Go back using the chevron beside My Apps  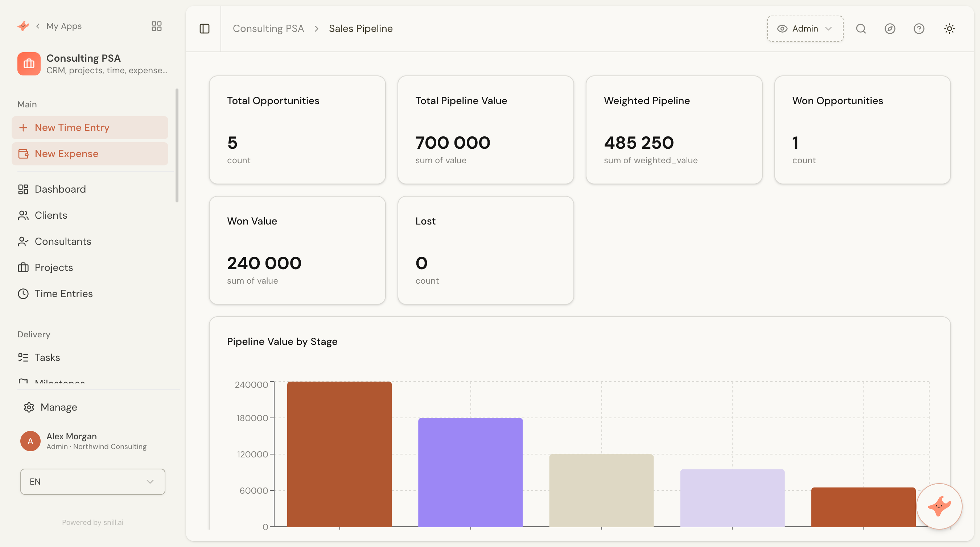[38, 26]
